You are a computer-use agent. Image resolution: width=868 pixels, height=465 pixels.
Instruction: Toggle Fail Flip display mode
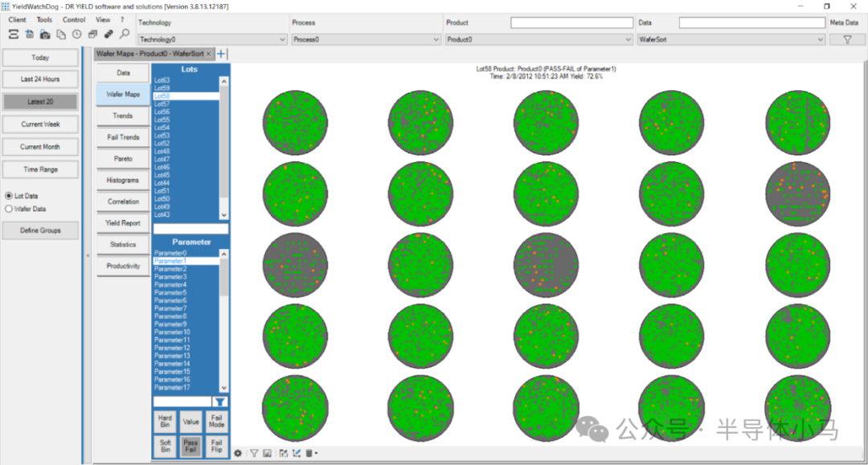[x=216, y=447]
